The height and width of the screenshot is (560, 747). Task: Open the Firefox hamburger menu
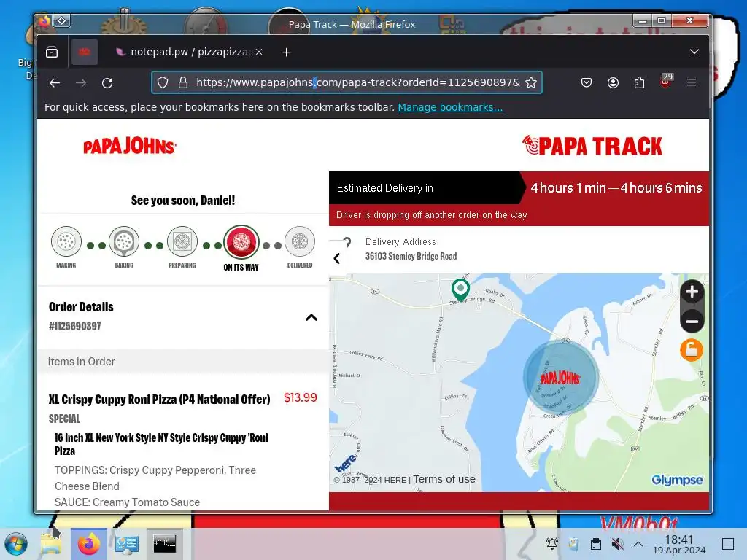pos(692,83)
